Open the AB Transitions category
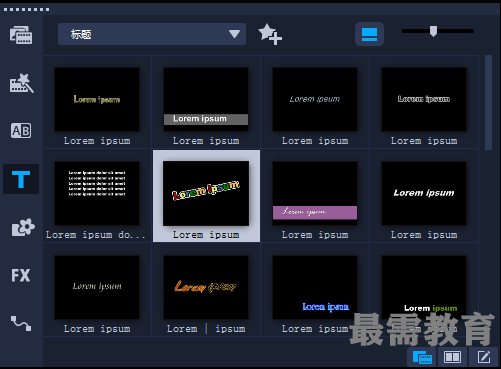This screenshot has height=369, width=501. point(21,131)
